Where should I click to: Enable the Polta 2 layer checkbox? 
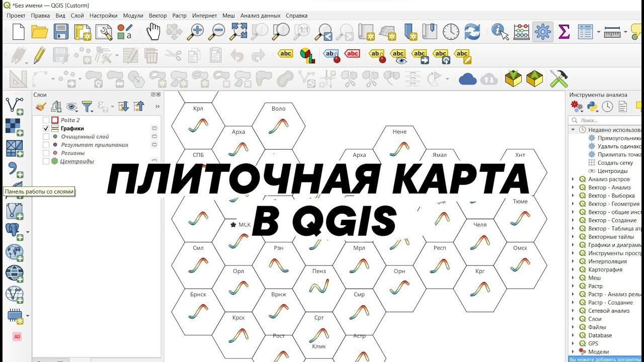pyautogui.click(x=46, y=120)
